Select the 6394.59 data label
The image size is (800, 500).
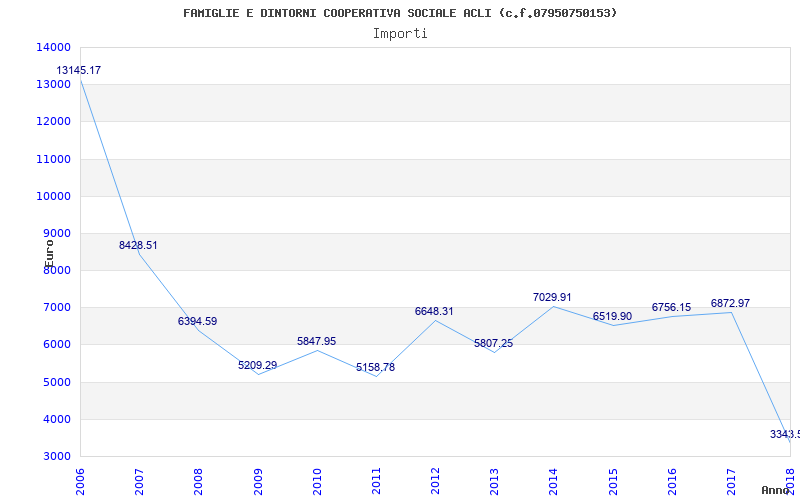pos(197,321)
